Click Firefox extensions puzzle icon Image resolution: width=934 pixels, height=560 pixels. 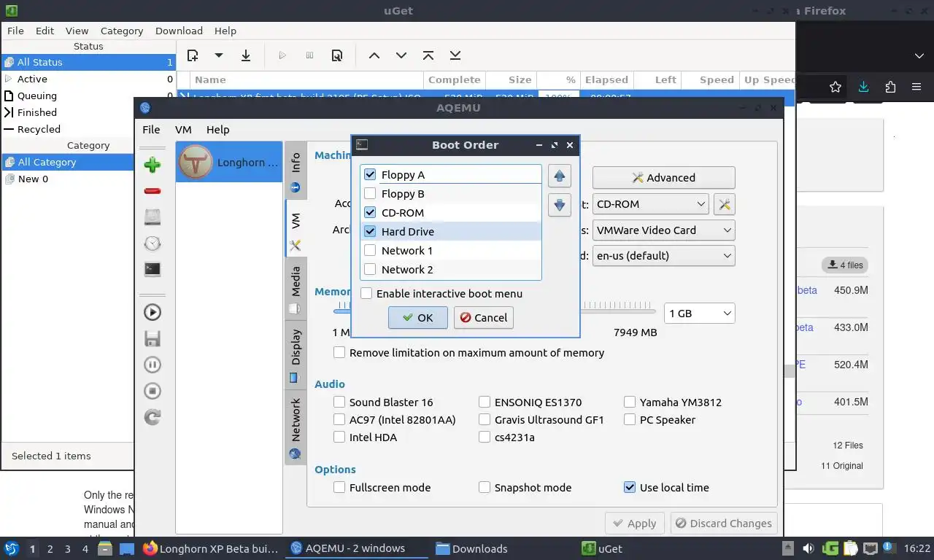tap(890, 87)
